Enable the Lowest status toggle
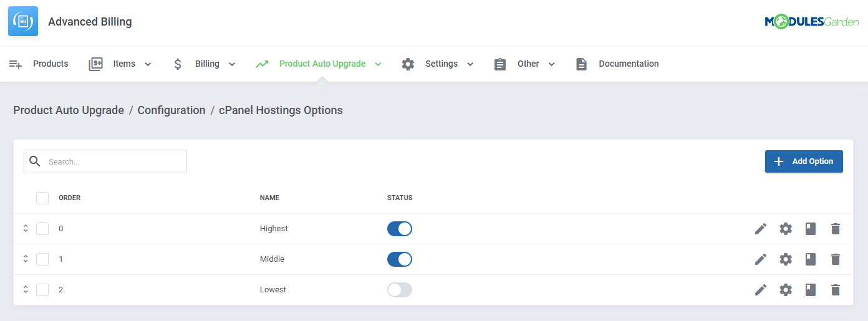The height and width of the screenshot is (321, 868). tap(400, 290)
